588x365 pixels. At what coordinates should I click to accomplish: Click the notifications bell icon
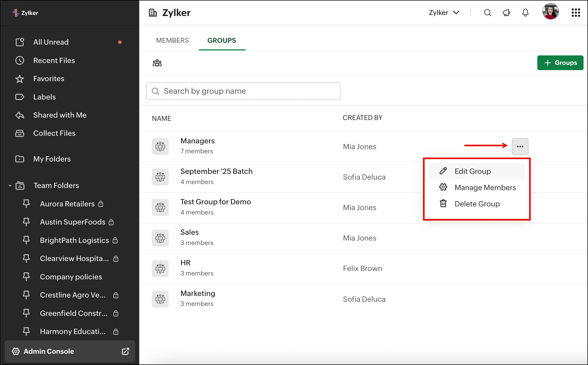pyautogui.click(x=525, y=13)
